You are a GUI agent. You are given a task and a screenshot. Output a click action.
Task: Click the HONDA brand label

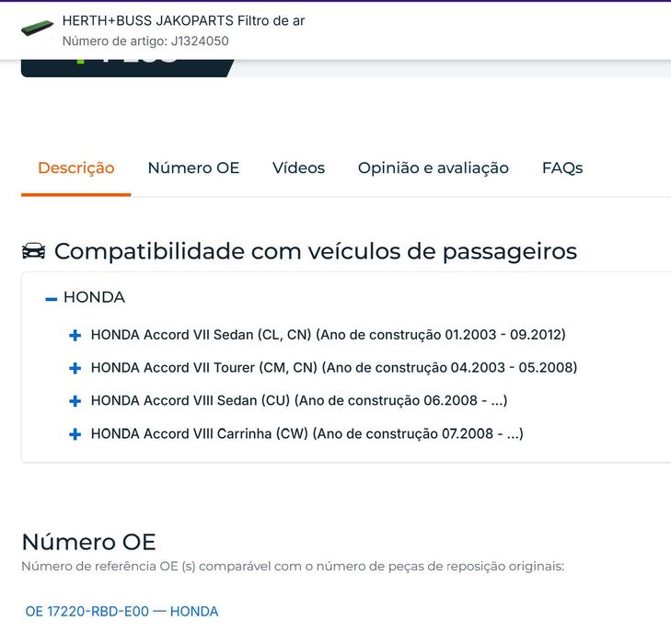coord(94,298)
